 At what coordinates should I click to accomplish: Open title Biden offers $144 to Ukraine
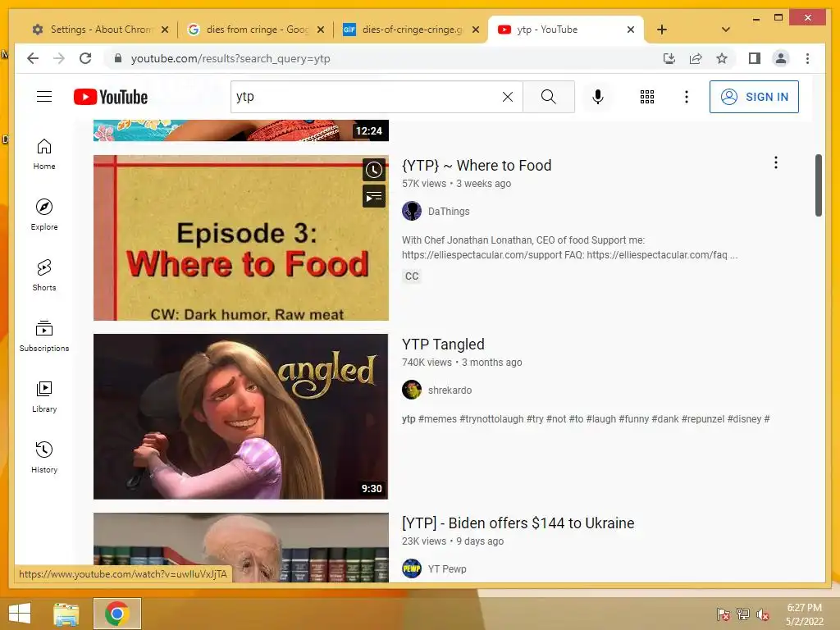(x=518, y=523)
